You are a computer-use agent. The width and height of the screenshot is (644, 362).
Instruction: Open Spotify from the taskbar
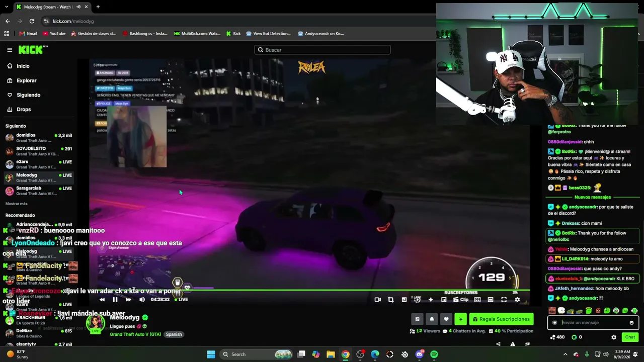coord(434,354)
